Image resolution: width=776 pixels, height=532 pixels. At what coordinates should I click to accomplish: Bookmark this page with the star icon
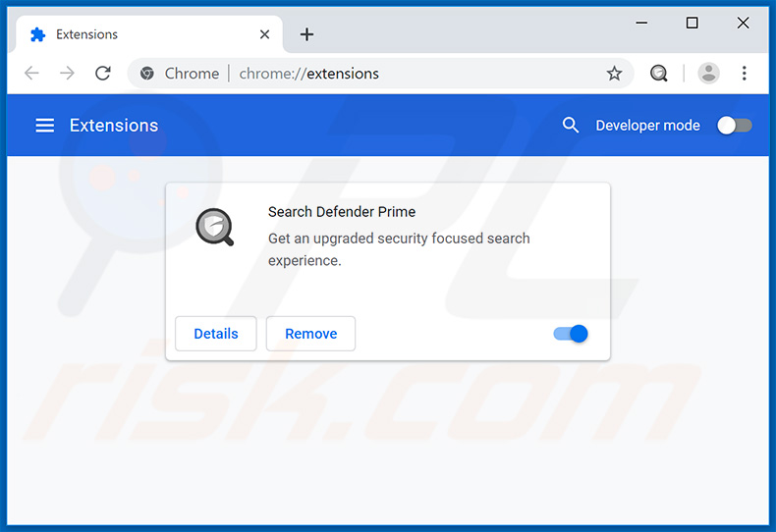[x=614, y=74]
